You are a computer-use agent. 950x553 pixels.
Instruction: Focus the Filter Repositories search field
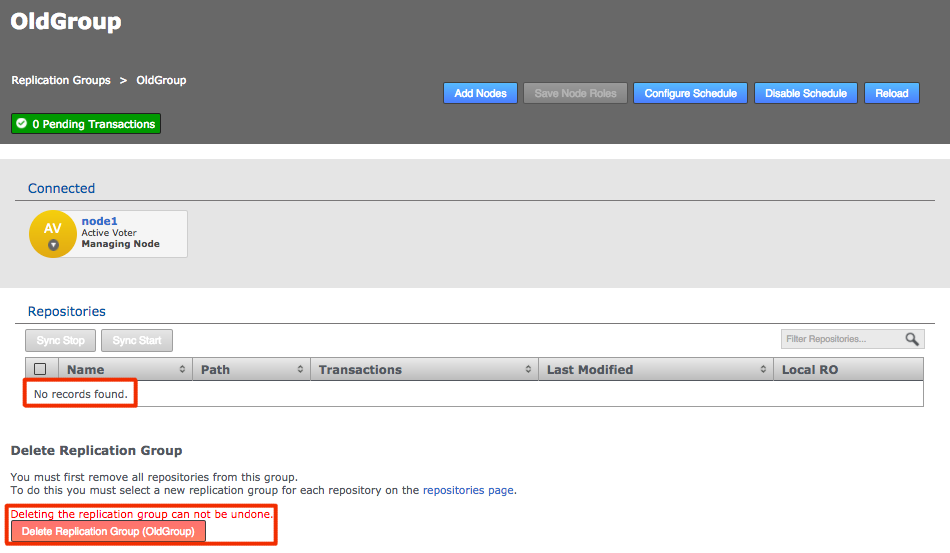tap(840, 340)
